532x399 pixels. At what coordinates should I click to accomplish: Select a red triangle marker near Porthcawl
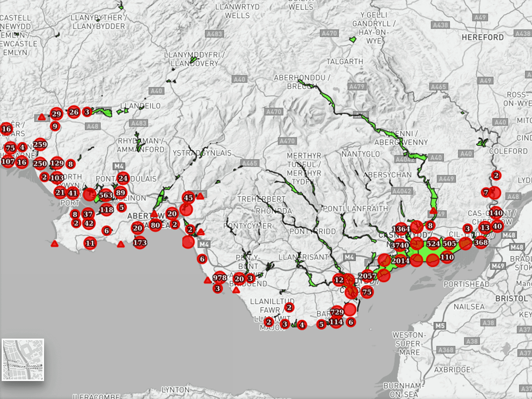click(x=208, y=280)
